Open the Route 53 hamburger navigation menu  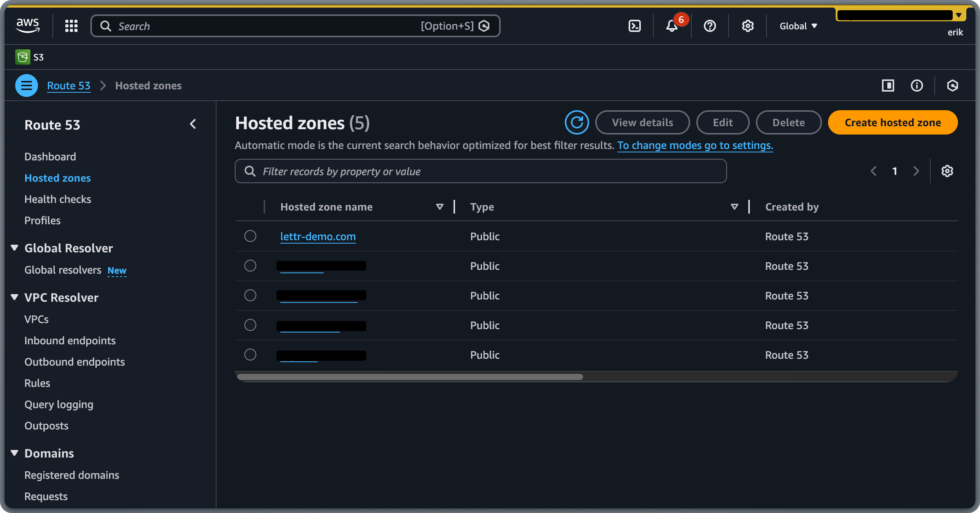[x=26, y=85]
